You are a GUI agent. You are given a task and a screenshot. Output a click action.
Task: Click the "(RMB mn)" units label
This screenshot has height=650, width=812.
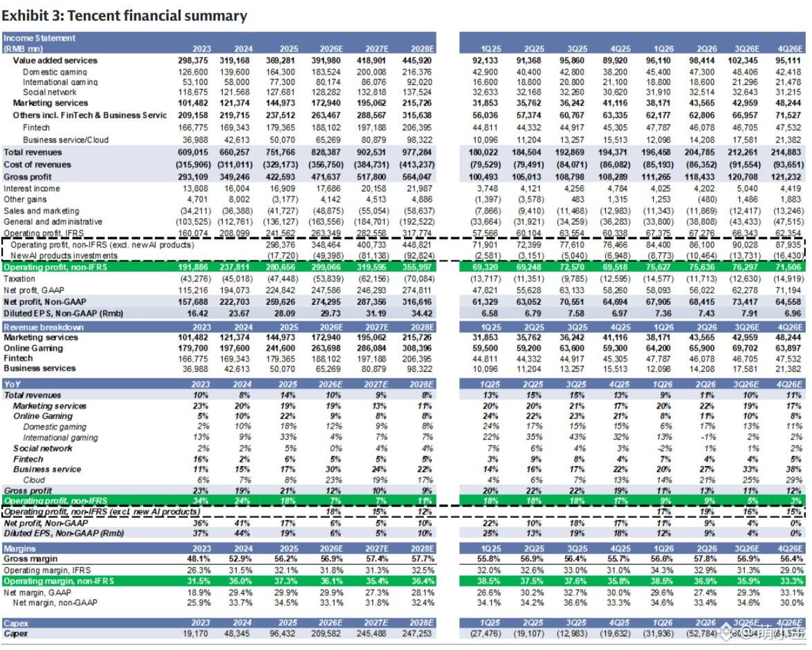(x=24, y=48)
